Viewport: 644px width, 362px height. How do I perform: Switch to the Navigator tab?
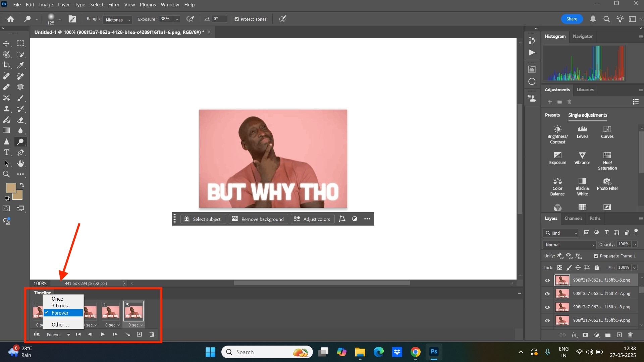(x=583, y=36)
